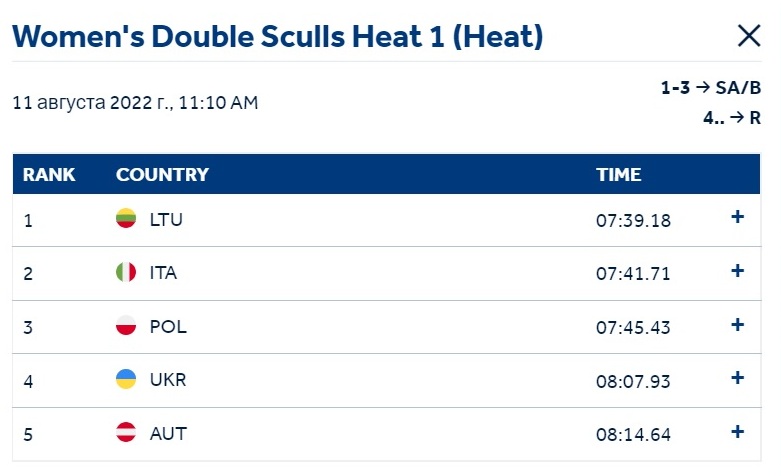Select the RANK column header
Image resolution: width=781 pixels, height=476 pixels.
pyautogui.click(x=49, y=175)
